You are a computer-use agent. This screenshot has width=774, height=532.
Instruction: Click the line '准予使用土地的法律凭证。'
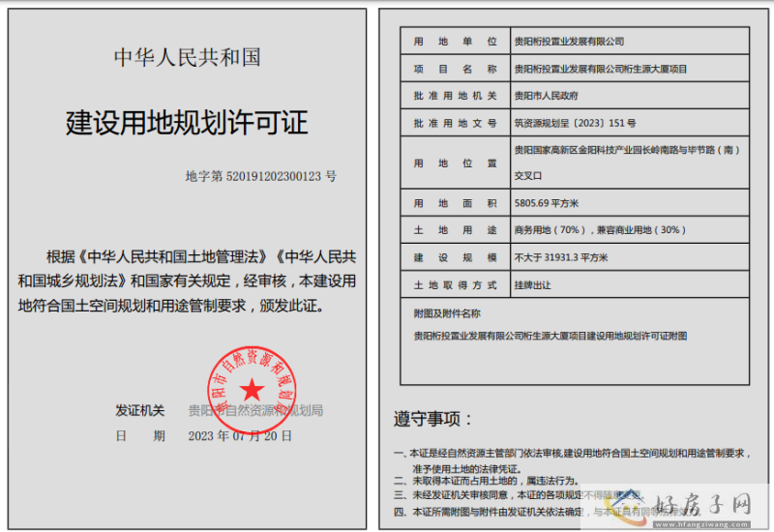click(x=467, y=469)
